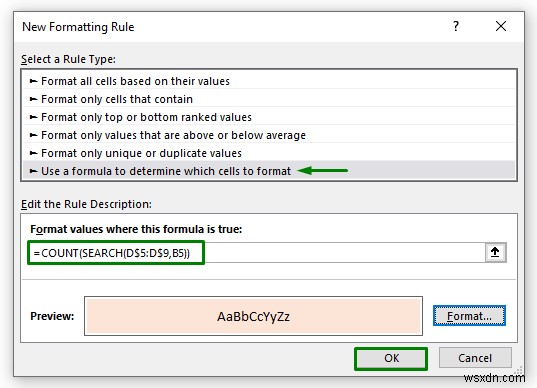Image resolution: width=537 pixels, height=388 pixels.
Task: Open dialog help via the question mark
Action: tap(456, 26)
